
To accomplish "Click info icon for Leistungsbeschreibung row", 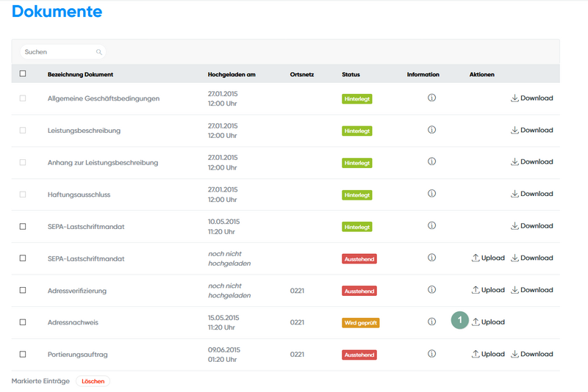I will click(431, 130).
